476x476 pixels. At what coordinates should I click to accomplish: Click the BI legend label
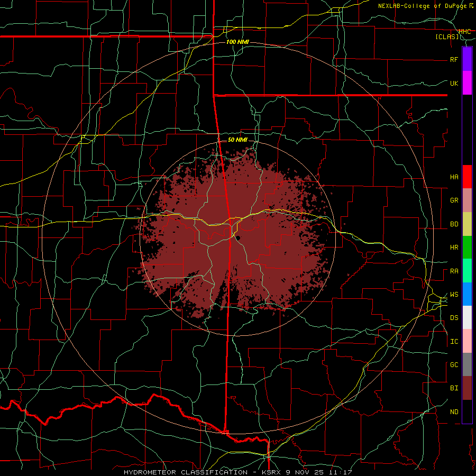click(x=454, y=388)
